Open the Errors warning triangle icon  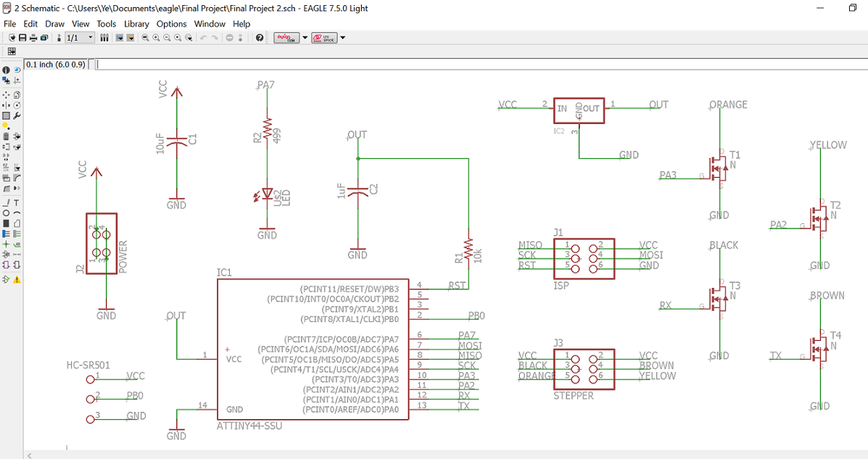coord(17,279)
